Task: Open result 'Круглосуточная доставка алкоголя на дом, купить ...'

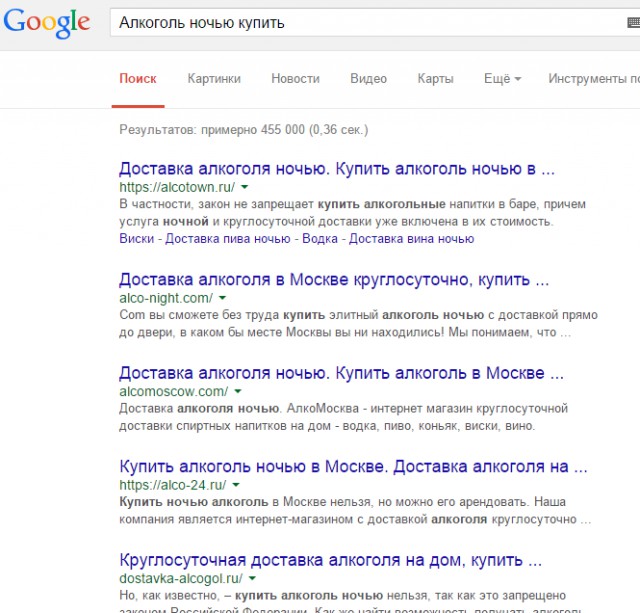Action: (331, 560)
